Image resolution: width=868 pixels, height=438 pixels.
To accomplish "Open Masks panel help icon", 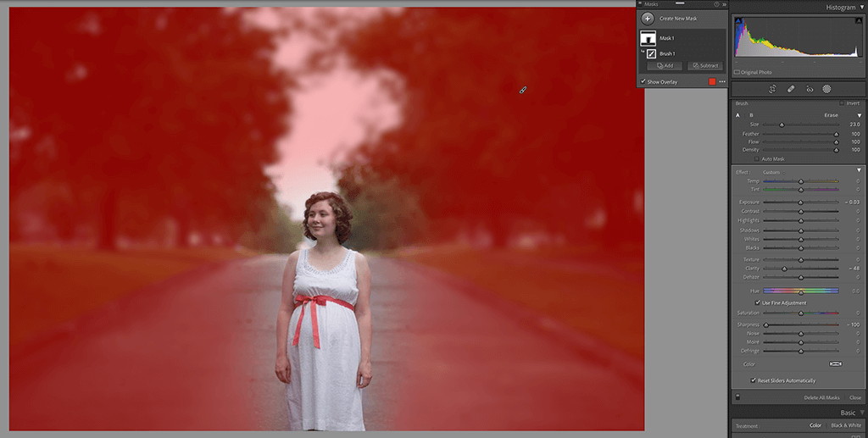I will (x=716, y=4).
